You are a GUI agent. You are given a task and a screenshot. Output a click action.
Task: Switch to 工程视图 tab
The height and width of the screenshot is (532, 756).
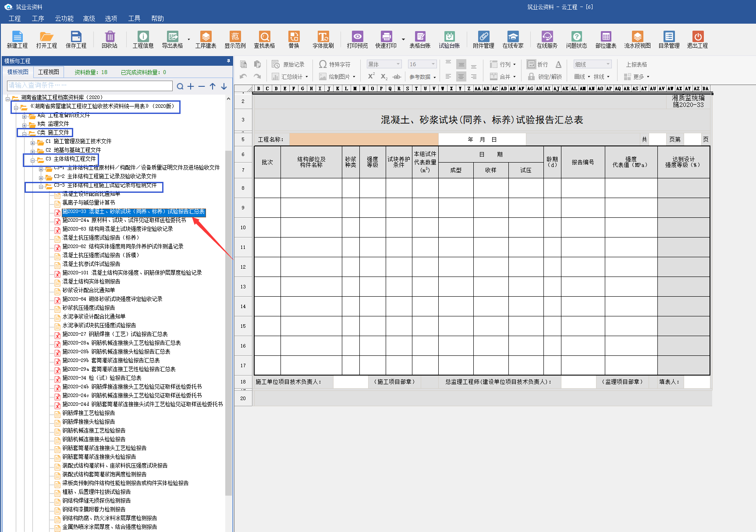48,72
